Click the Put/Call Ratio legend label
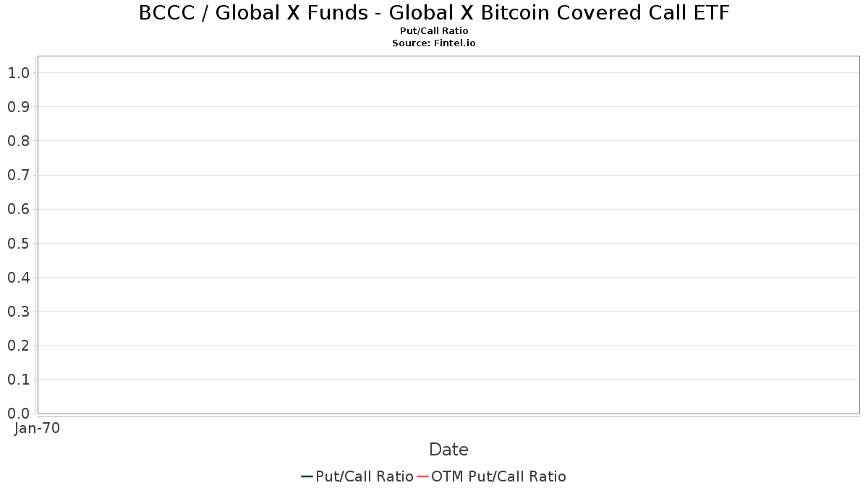The image size is (868, 488). click(x=364, y=476)
